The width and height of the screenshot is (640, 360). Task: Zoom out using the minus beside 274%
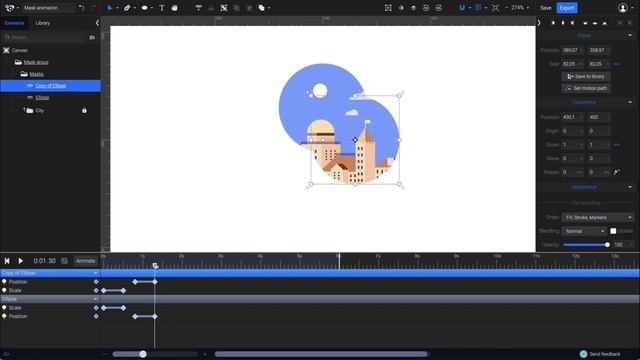pyautogui.click(x=507, y=8)
